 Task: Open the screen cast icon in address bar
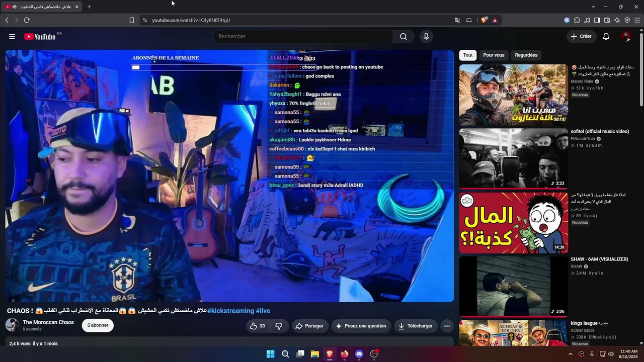pos(469,20)
